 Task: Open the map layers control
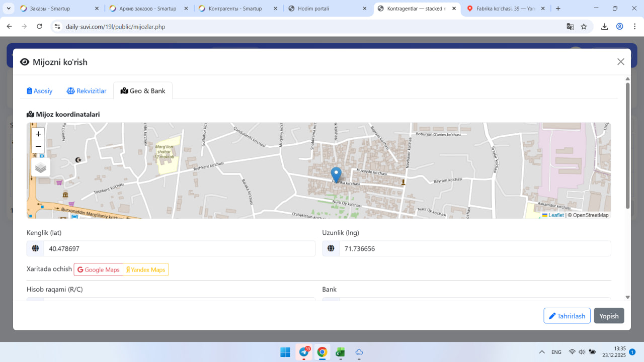(41, 167)
